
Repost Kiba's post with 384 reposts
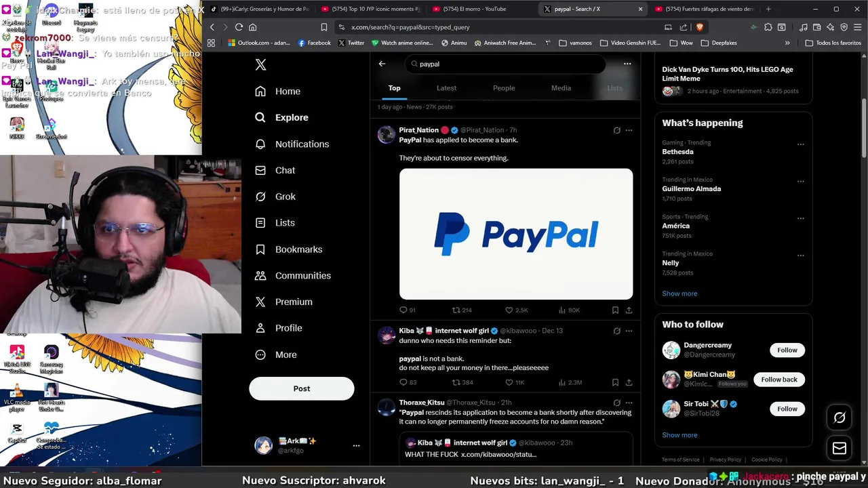[x=462, y=382]
